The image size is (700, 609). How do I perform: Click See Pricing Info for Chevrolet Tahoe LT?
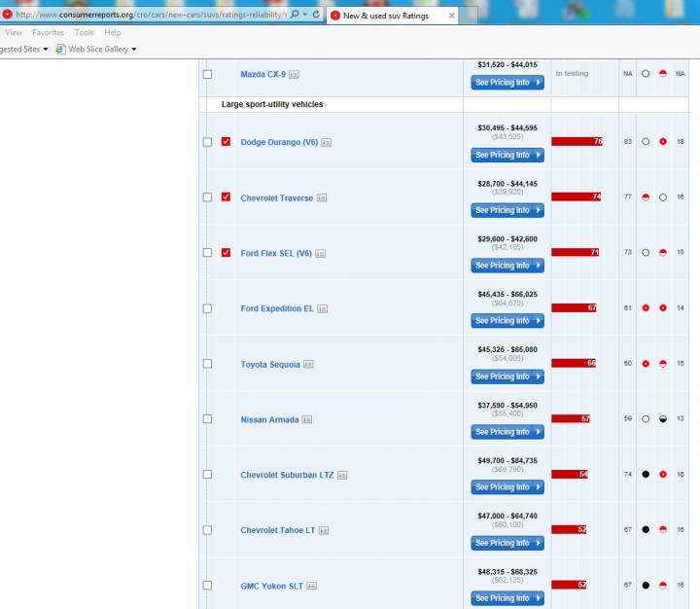(507, 543)
